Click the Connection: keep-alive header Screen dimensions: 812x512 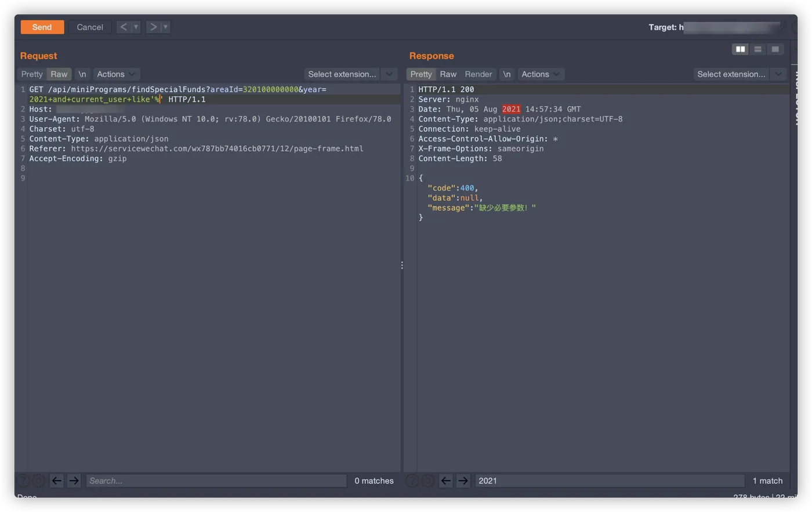pyautogui.click(x=469, y=129)
